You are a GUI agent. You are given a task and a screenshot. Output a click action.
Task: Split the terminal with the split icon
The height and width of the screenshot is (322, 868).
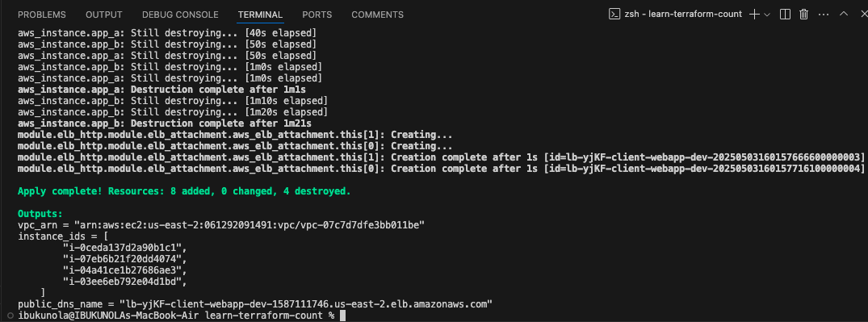click(x=785, y=15)
